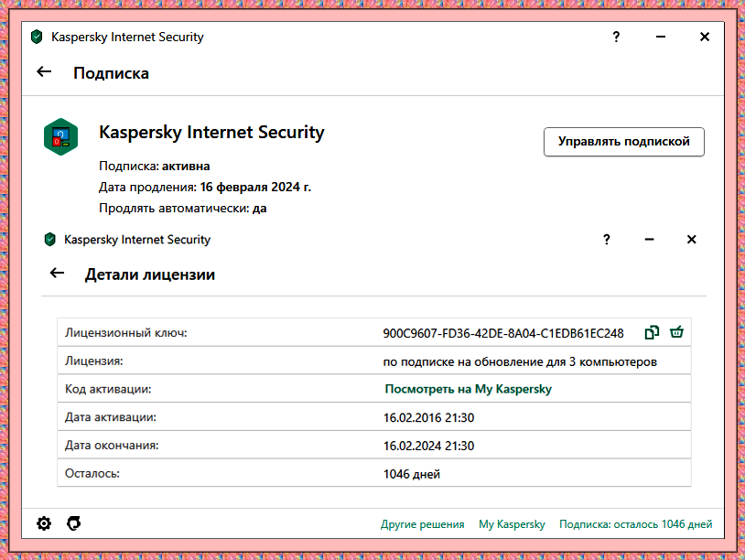This screenshot has height=560, width=745.
Task: Minimize the Детали лицензии window
Action: (650, 240)
